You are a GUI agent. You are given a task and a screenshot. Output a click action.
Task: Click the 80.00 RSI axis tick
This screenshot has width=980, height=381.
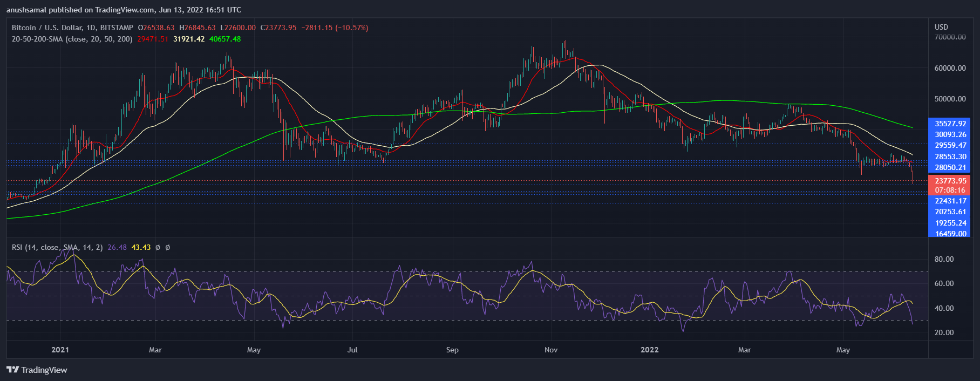944,259
